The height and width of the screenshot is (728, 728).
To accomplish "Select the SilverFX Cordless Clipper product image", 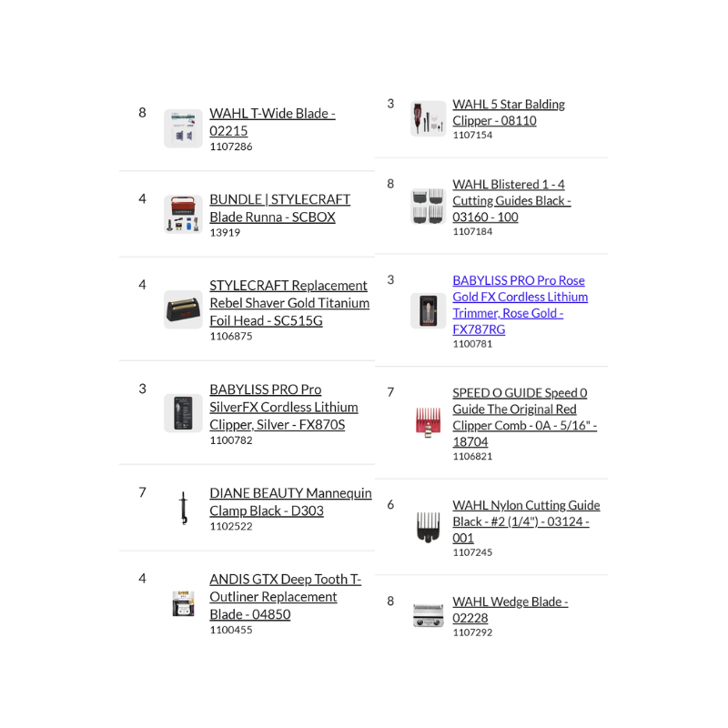I will [183, 413].
